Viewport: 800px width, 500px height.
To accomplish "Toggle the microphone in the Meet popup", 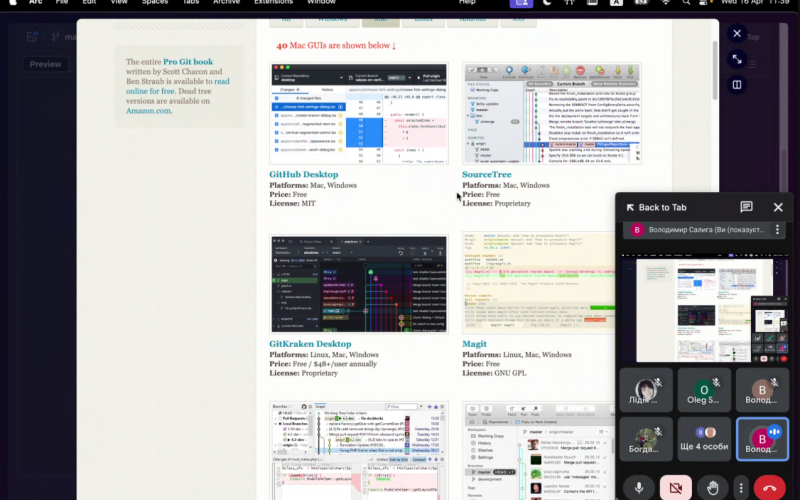I will (x=639, y=488).
